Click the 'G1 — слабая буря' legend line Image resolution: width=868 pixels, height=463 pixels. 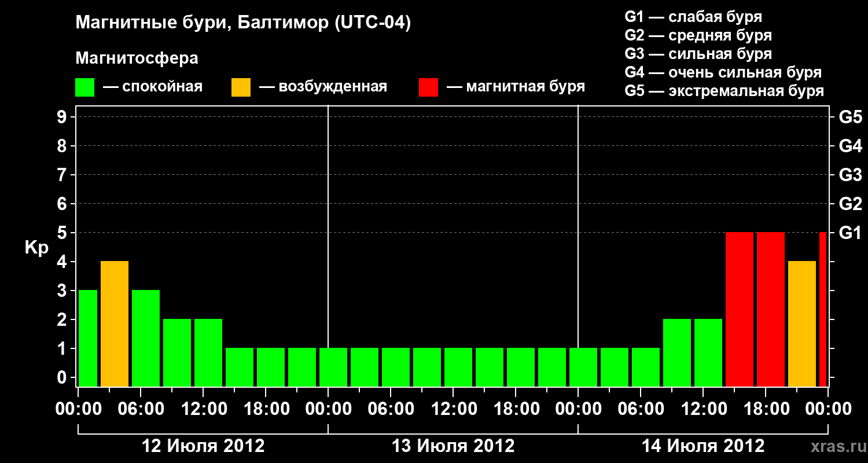tap(693, 17)
